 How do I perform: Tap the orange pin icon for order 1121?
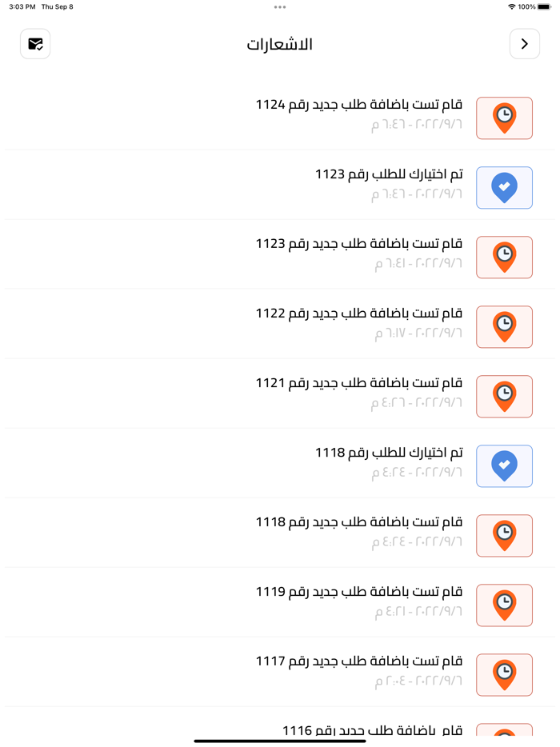504,396
